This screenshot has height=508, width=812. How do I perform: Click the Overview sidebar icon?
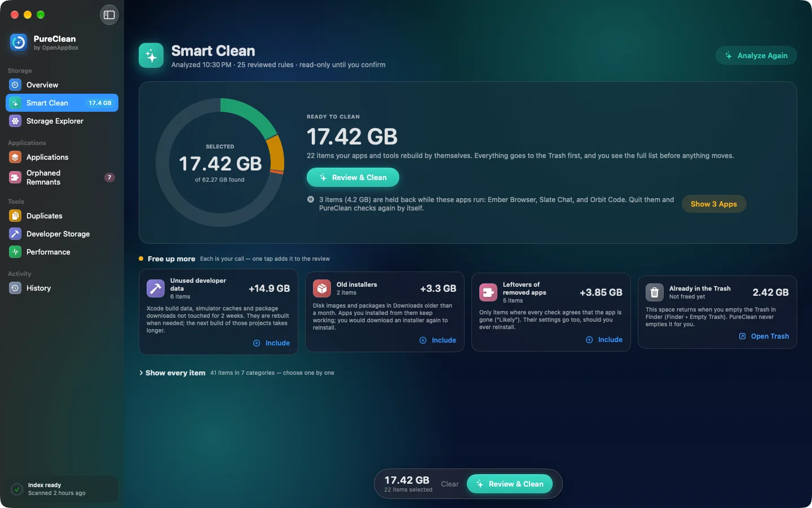pyautogui.click(x=15, y=85)
